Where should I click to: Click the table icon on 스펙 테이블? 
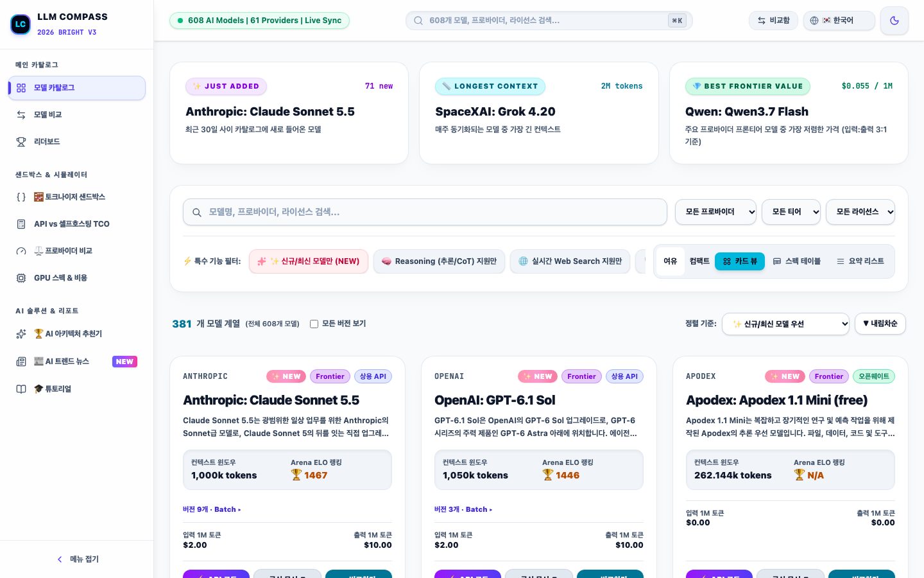click(777, 261)
